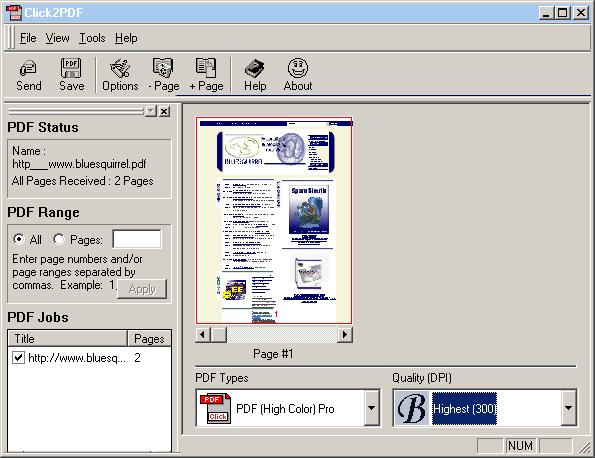Close the left side panel
This screenshot has width=595, height=458.
[x=164, y=111]
